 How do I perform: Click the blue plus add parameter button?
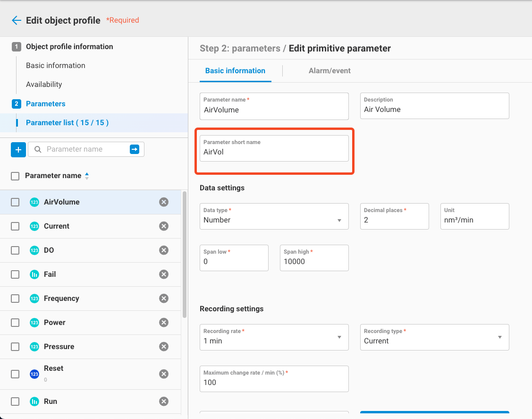[x=18, y=150]
